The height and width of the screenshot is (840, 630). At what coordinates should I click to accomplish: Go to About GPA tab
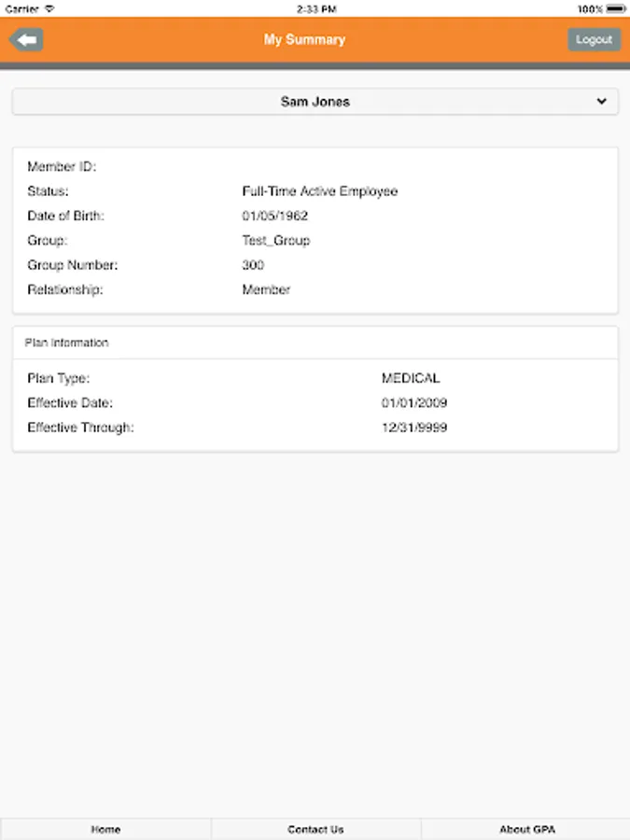526,829
